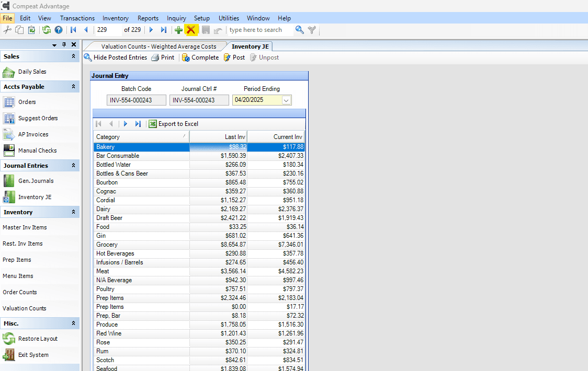Click the Post button
This screenshot has height=371, width=588.
(234, 57)
